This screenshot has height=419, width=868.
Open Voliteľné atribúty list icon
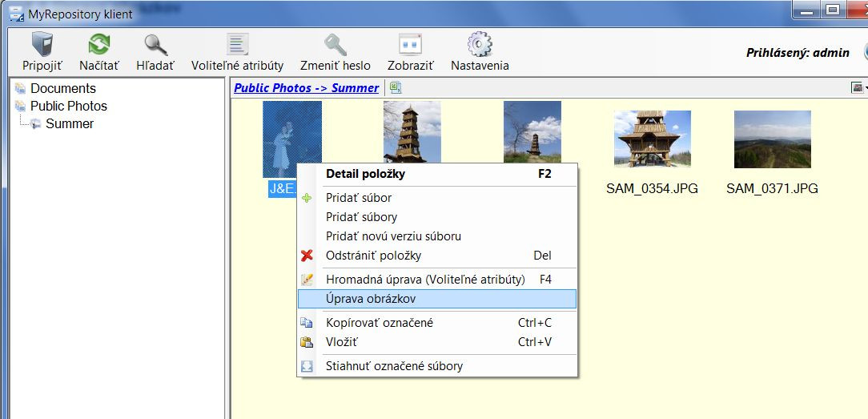238,44
